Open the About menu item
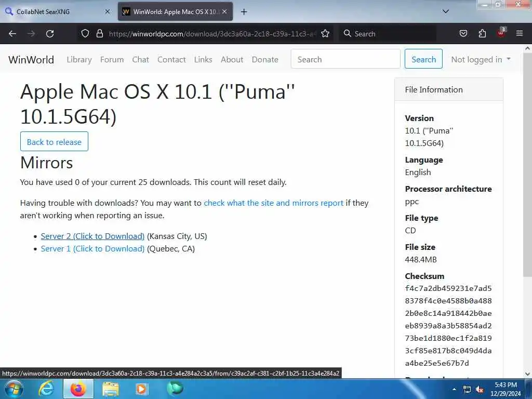The height and width of the screenshot is (399, 532). (232, 60)
